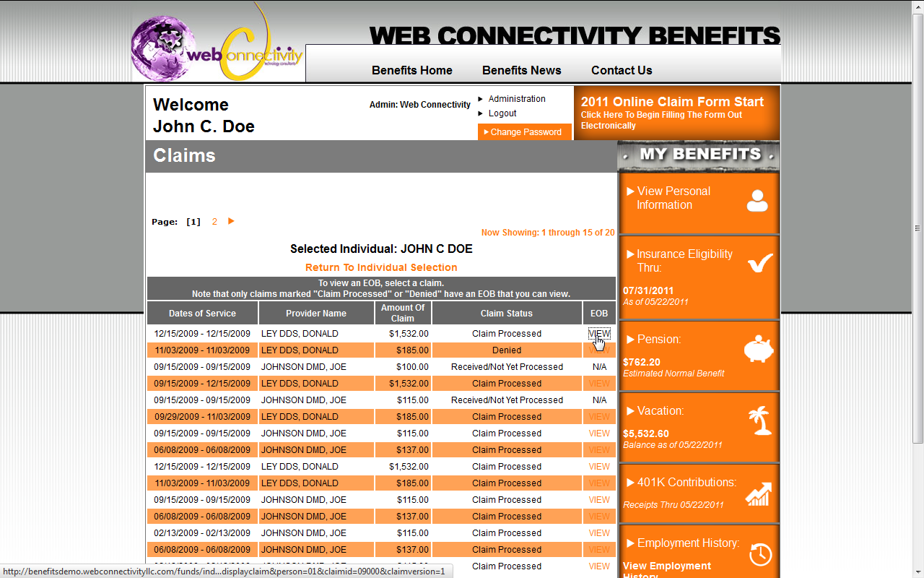This screenshot has width=924, height=578.
Task: Click the clock icon for Employment History
Action: pos(761,554)
